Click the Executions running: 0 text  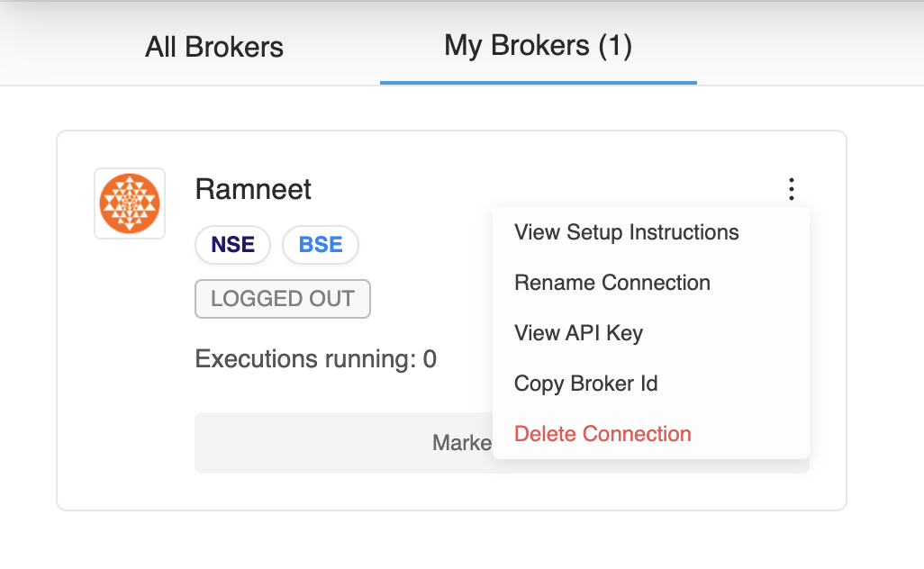[x=316, y=358]
